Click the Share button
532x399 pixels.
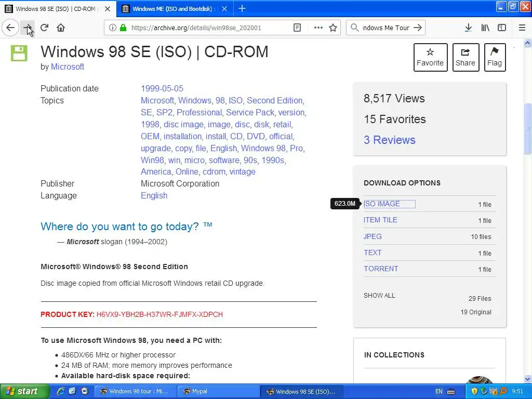(x=465, y=57)
